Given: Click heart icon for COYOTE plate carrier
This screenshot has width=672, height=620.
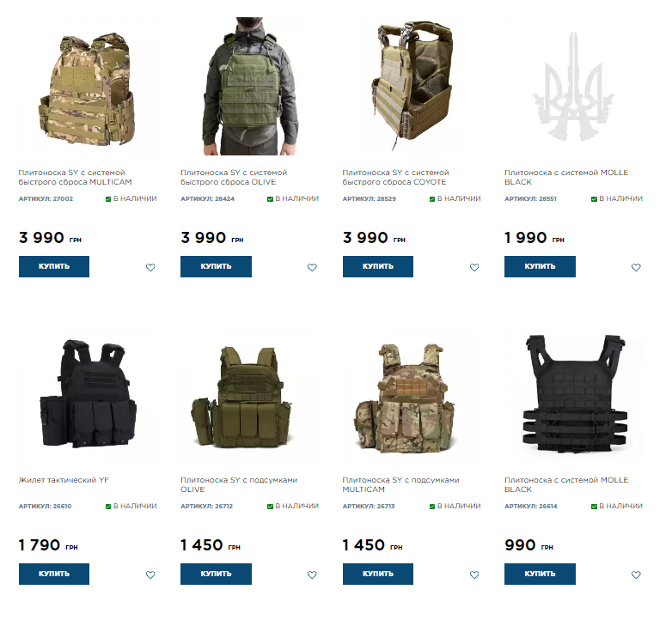Looking at the screenshot, I should (474, 268).
